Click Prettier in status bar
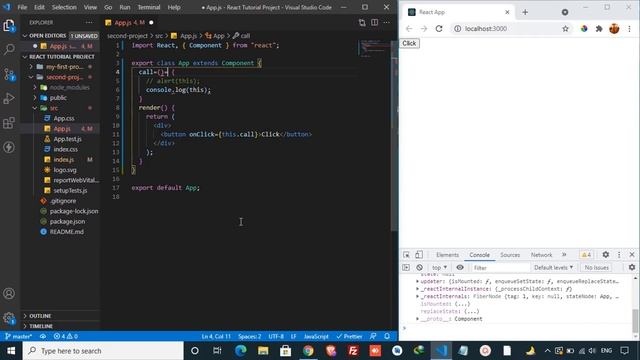Viewport: 640px width, 360px height. 349,336
